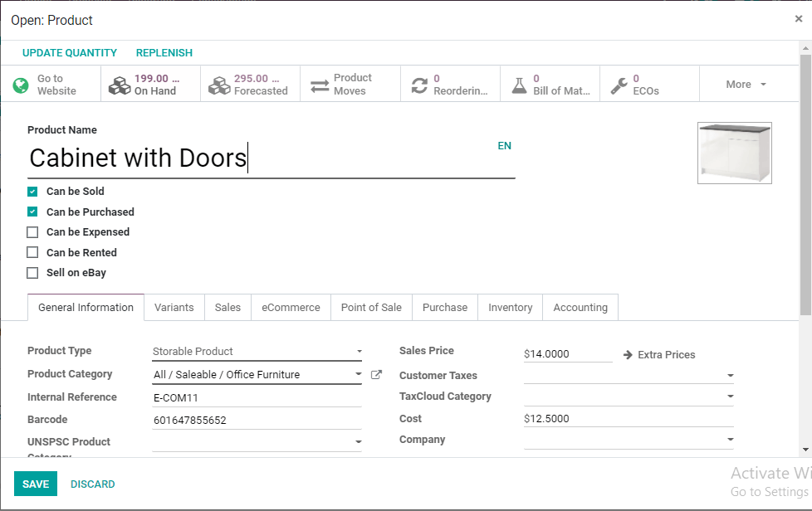Enable Can be Rented checkbox
Image resolution: width=812 pixels, height=511 pixels.
[x=32, y=252]
